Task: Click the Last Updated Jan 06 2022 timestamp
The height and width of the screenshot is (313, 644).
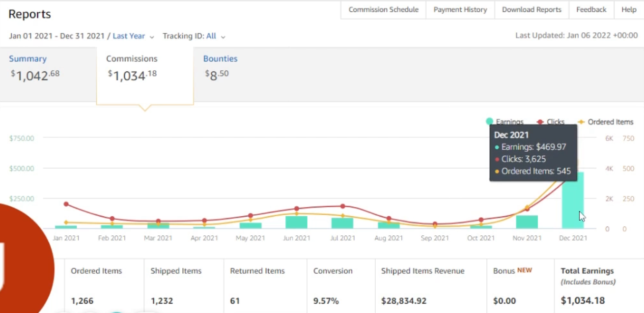Action: click(x=576, y=35)
